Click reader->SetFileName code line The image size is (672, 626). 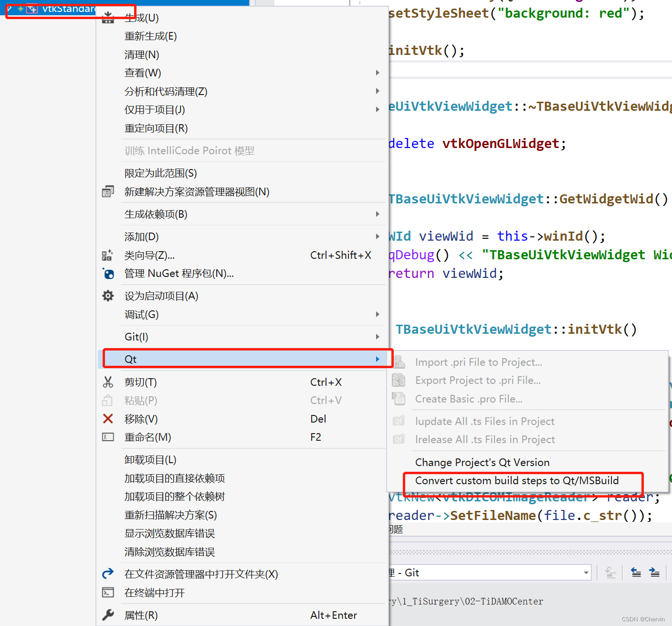(520, 515)
